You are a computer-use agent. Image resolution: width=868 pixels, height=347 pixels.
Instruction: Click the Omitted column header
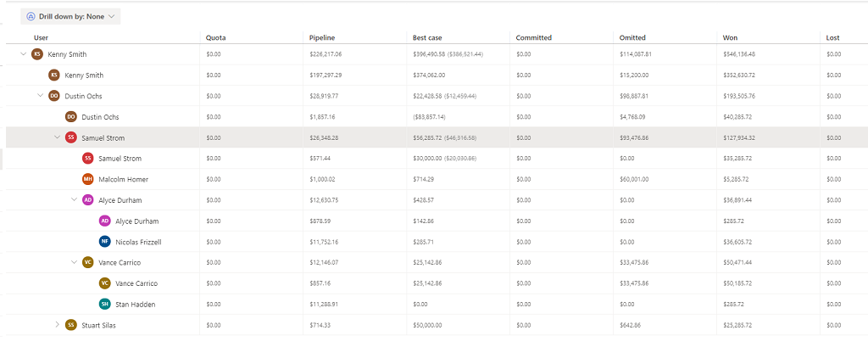pyautogui.click(x=632, y=37)
